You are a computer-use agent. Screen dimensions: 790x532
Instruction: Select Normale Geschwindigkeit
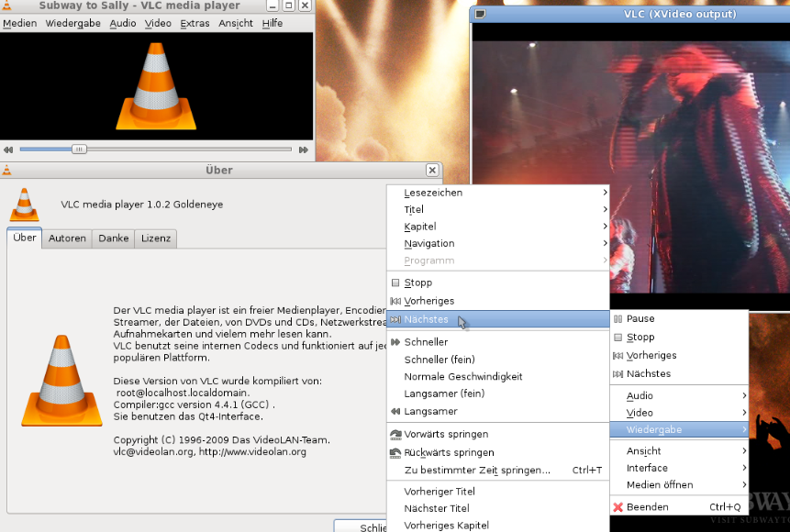click(x=498, y=377)
